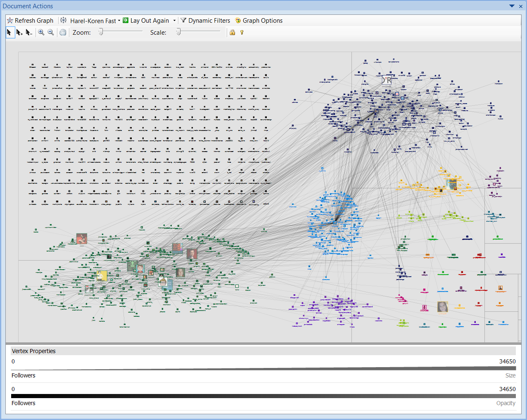The image size is (527, 420).
Task: Choose the subtract-from-selection pointer tool
Action: 29,32
